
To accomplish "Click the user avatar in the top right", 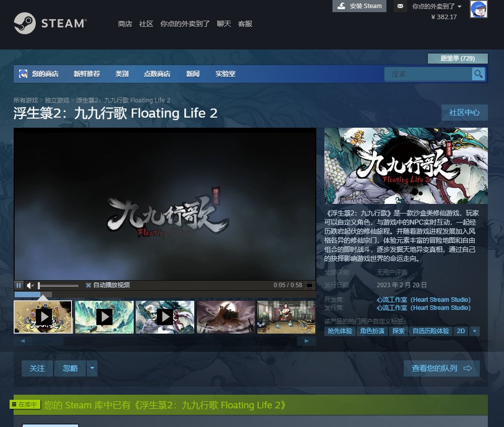I will point(478,10).
